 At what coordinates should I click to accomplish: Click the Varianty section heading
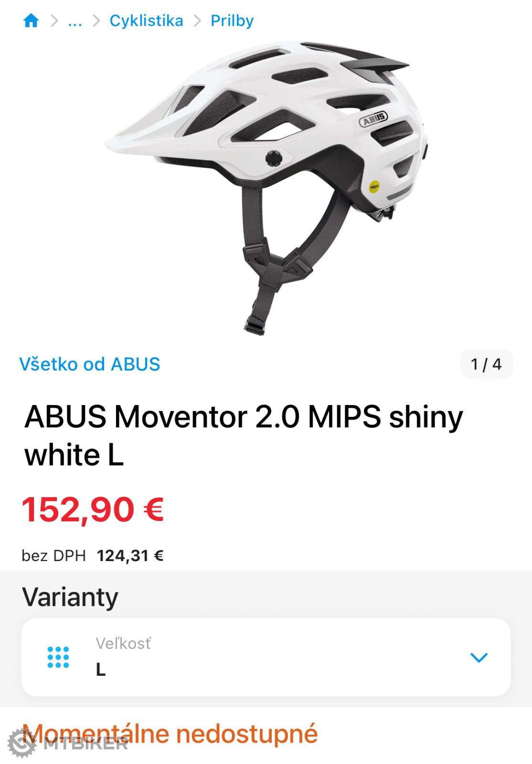click(70, 597)
